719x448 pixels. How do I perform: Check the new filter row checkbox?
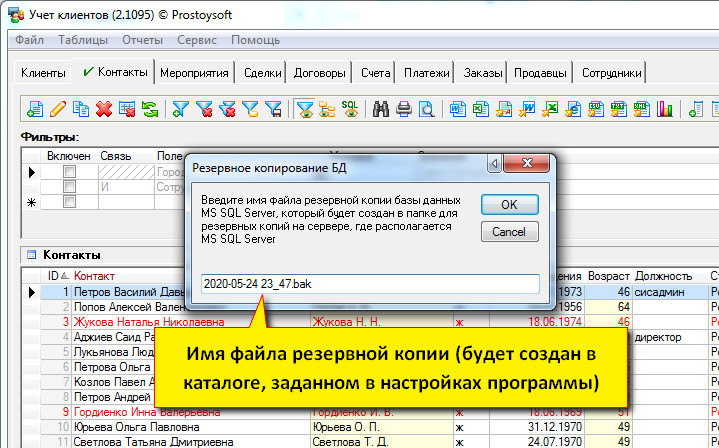[x=69, y=202]
